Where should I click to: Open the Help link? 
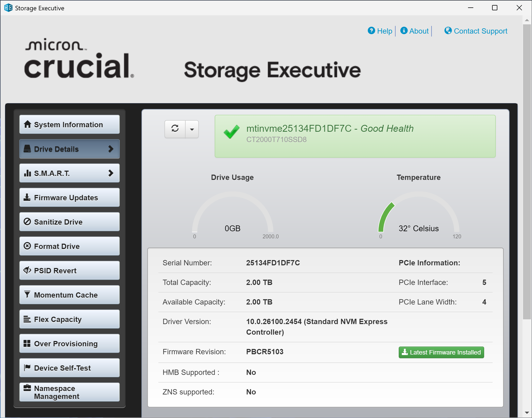tap(384, 31)
